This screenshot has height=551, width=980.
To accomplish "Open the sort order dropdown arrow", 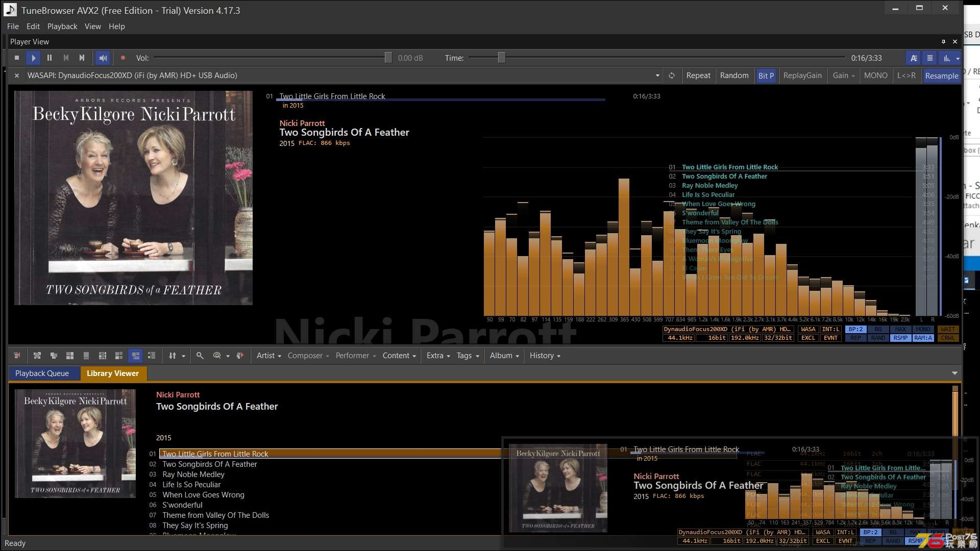I will coord(183,356).
